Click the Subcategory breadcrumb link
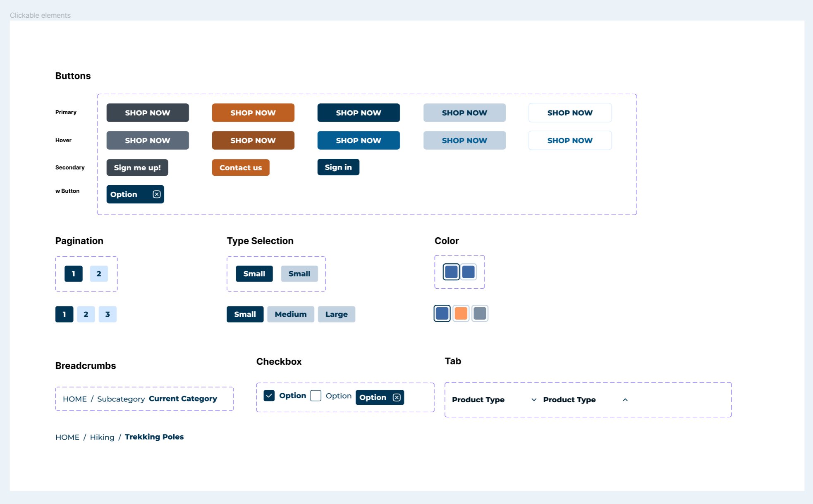This screenshot has width=813, height=504. coord(121,399)
